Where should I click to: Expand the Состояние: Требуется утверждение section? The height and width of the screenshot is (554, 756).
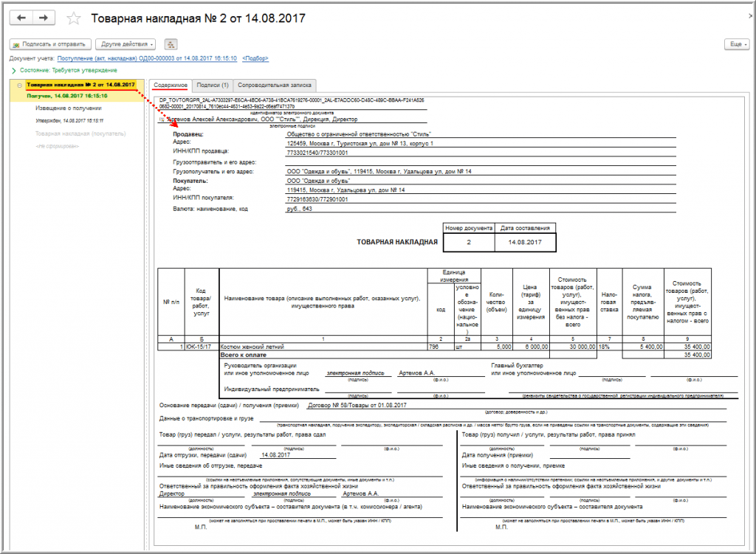[x=13, y=70]
